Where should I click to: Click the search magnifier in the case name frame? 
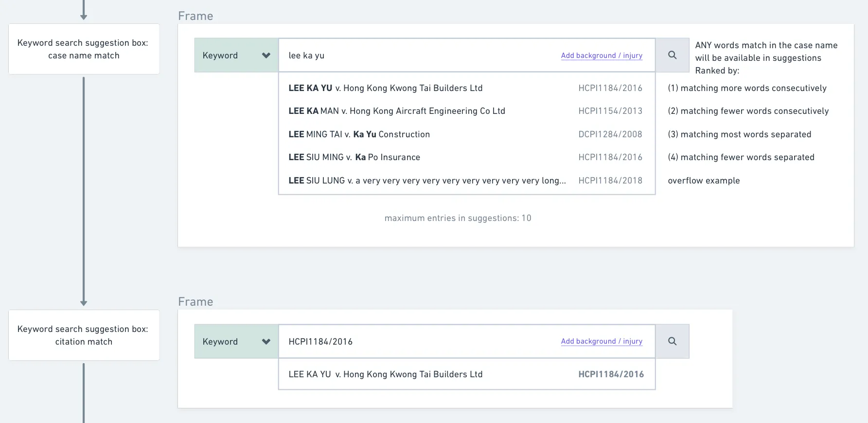click(x=672, y=55)
